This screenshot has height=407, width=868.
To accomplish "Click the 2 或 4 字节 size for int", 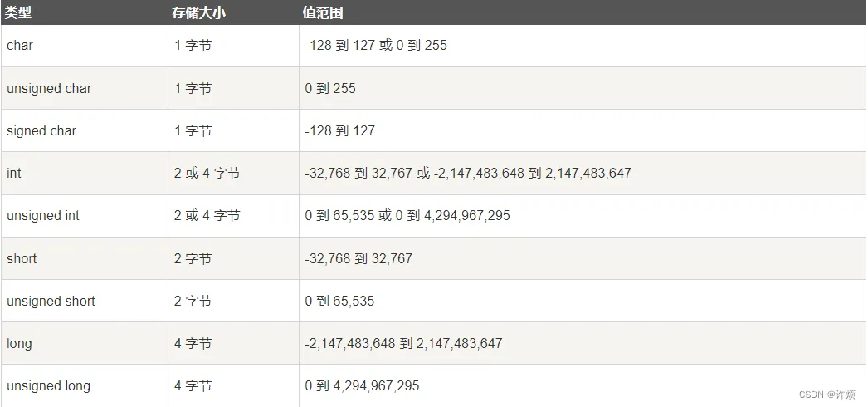I will tap(207, 174).
